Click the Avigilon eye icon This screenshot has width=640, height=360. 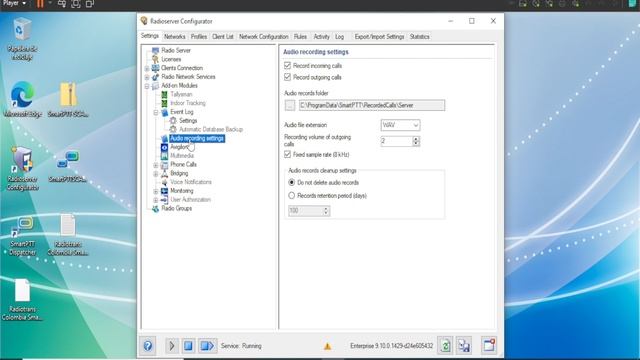[x=164, y=147]
